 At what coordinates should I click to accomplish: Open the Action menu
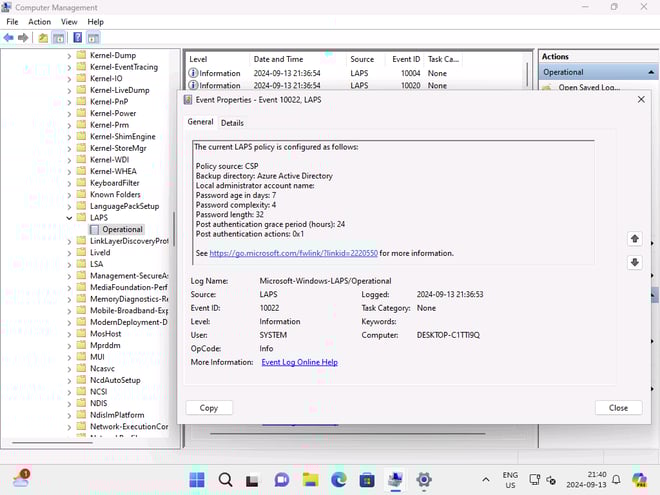coord(40,22)
